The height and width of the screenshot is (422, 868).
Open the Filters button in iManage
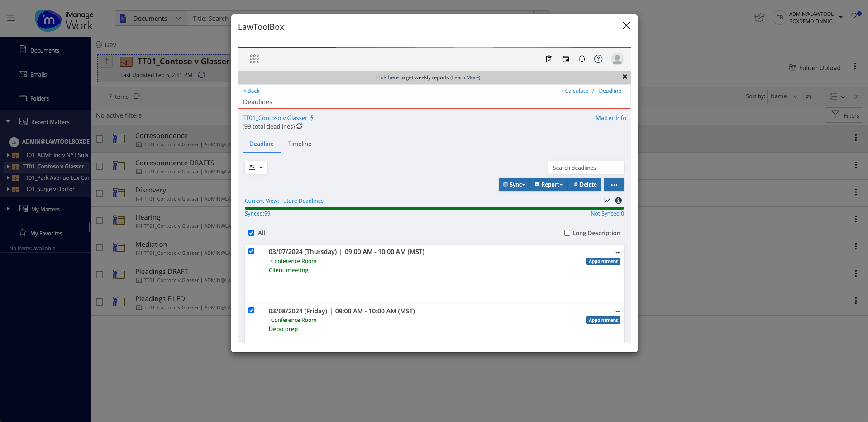844,115
